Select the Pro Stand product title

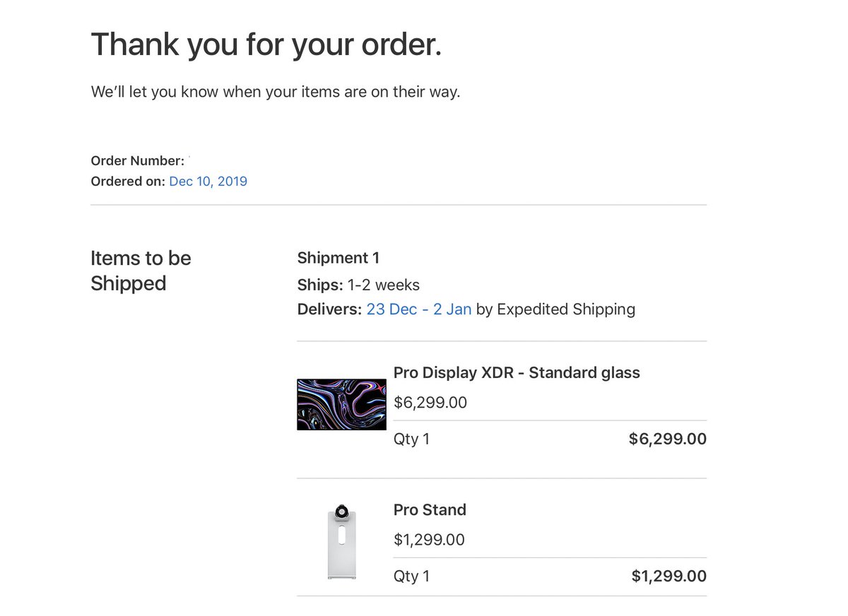(x=430, y=510)
